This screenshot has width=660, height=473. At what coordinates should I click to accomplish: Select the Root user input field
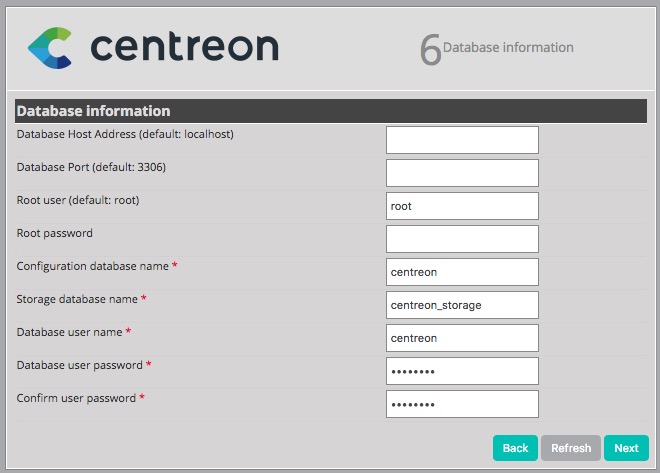(462, 206)
